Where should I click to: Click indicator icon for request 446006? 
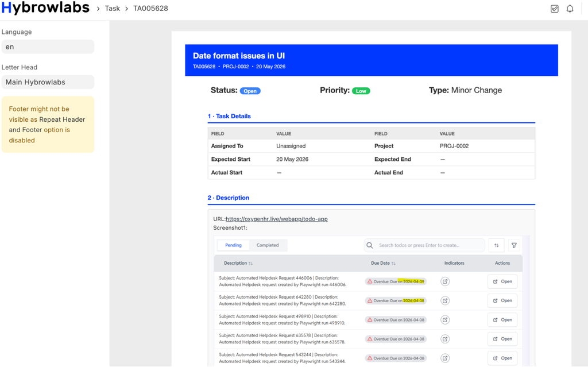coord(445,281)
